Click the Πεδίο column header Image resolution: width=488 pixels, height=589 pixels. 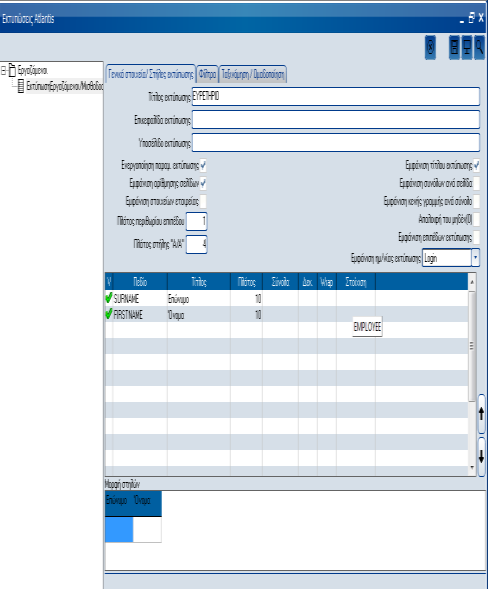(x=140, y=282)
